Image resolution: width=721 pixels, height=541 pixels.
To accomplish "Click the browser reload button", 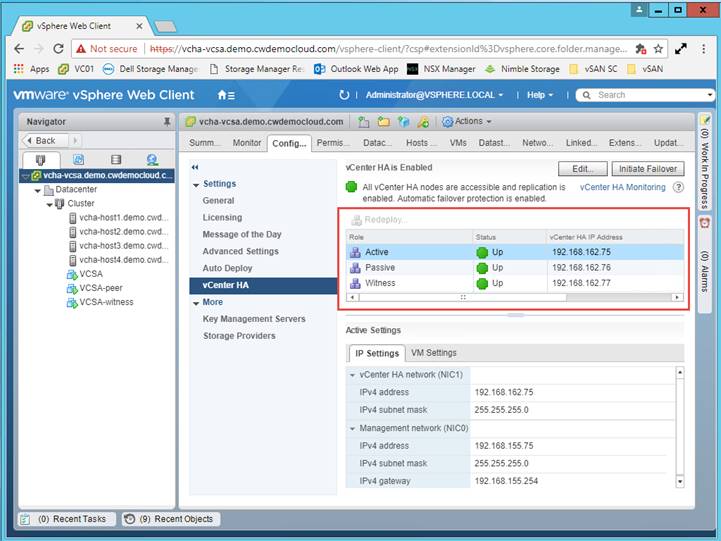I will coord(58,49).
